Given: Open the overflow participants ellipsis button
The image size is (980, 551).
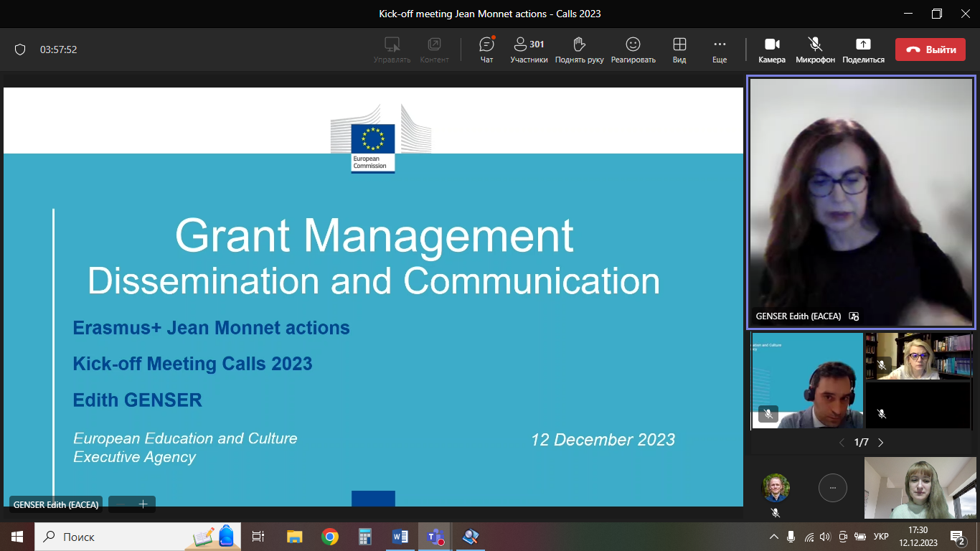Looking at the screenshot, I should click(832, 488).
